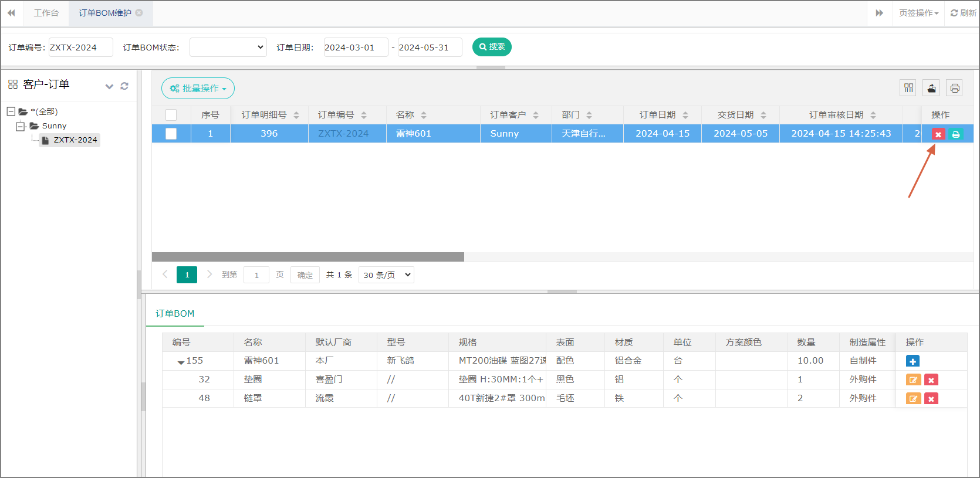The width and height of the screenshot is (980, 478).
Task: Tick the select-all checkbox in table header
Action: 171,115
